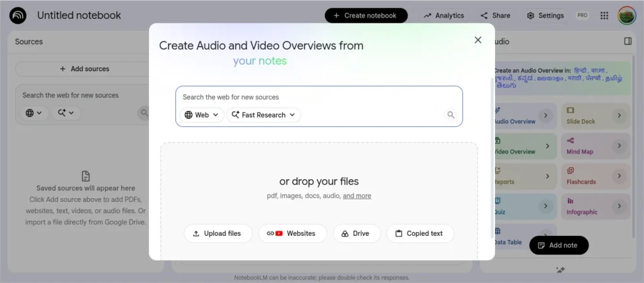Click the Share button
This screenshot has height=283, width=644.
coord(496,16)
